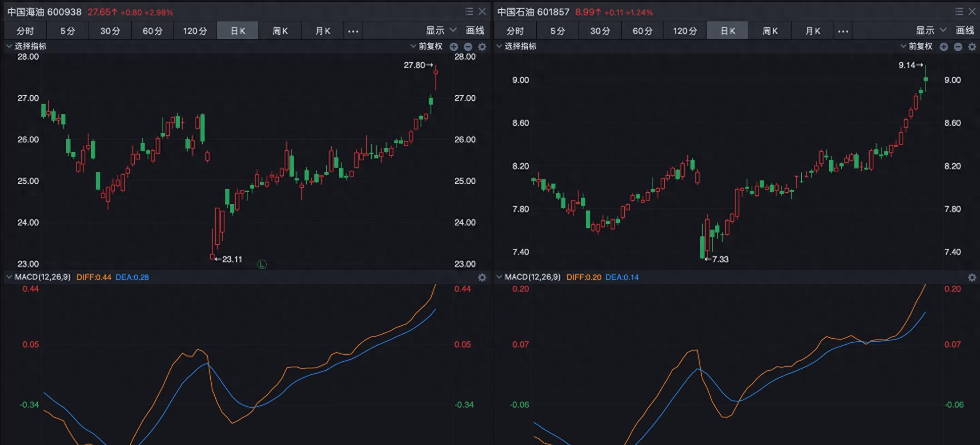Zoom out with minus icon on 中国海油 chart
This screenshot has height=445, width=980.
click(x=468, y=47)
